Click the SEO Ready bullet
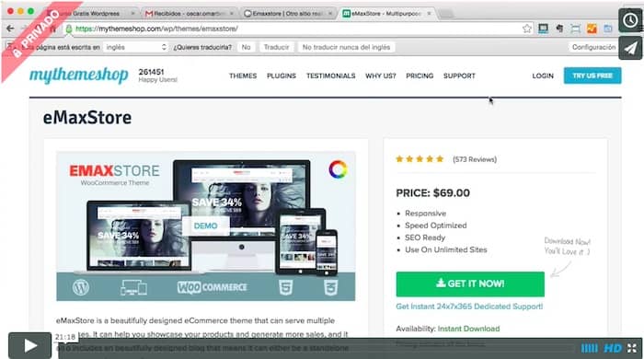Image resolution: width=644 pixels, height=359 pixels. (x=425, y=237)
